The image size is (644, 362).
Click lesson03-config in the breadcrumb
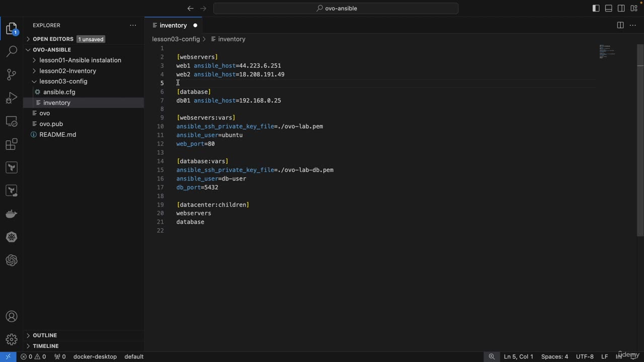pos(176,39)
